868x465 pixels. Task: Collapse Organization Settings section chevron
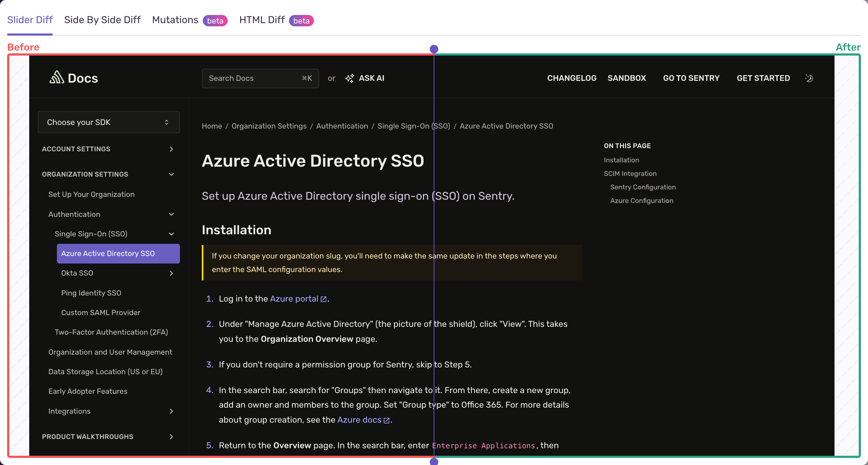tap(171, 174)
